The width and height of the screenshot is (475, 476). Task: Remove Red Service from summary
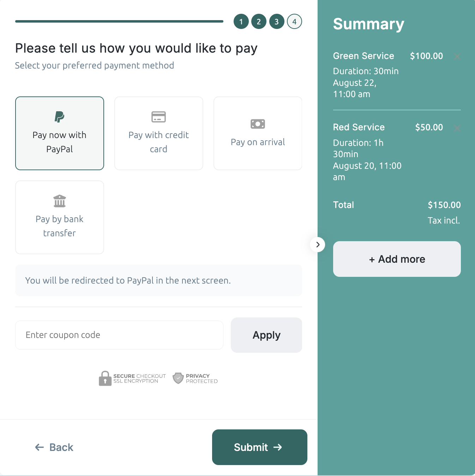(457, 128)
